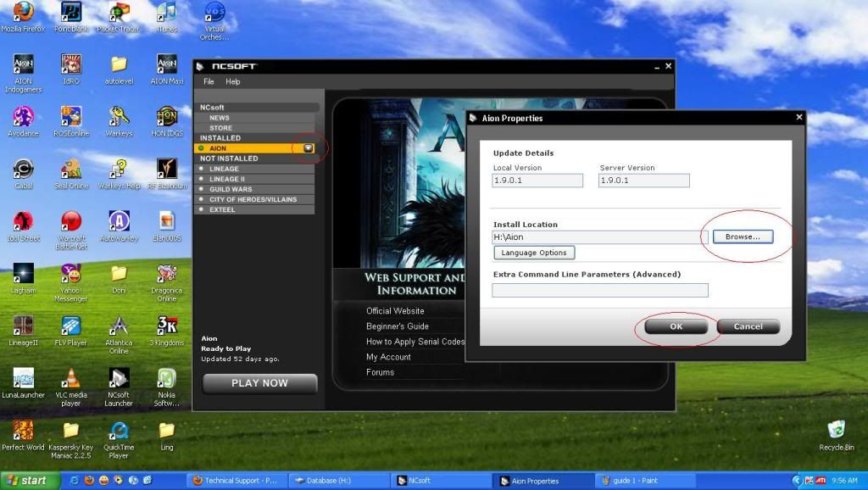Click Extra Command Line Parameters field
The width and height of the screenshot is (868, 490).
click(x=600, y=290)
